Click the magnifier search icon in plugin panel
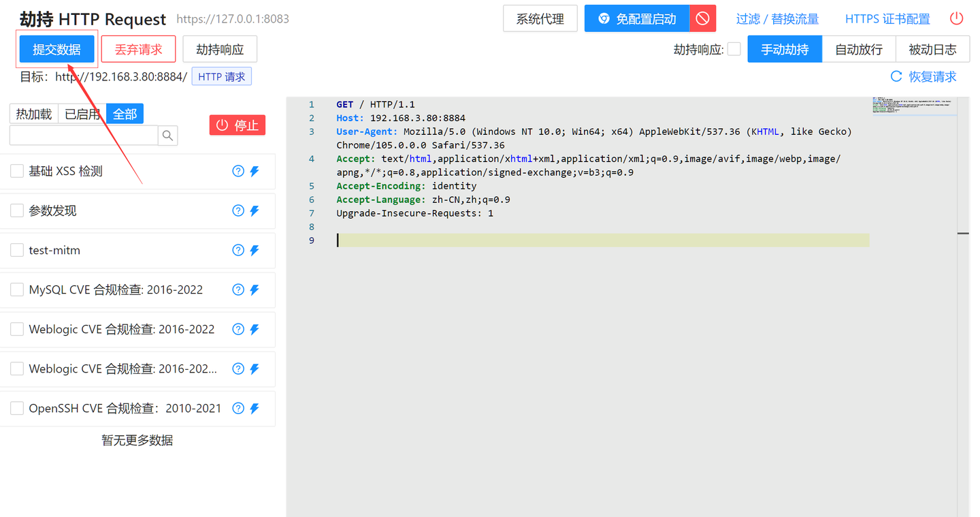Screen dimensions: 980x517 click(167, 136)
